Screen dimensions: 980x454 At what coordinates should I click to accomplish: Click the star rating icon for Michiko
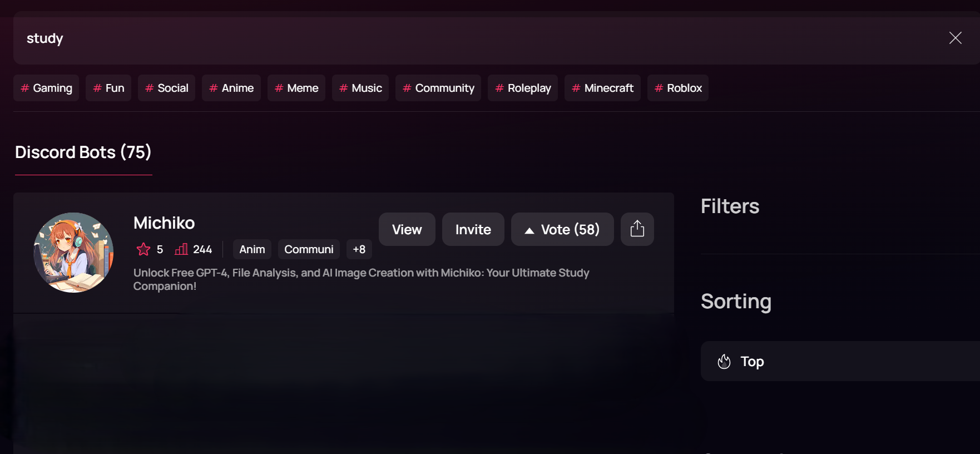point(143,249)
